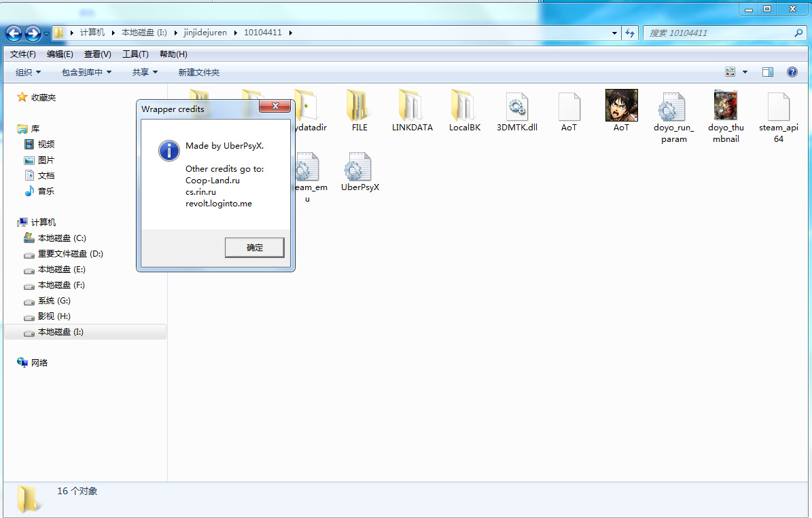Viewport: 812px width, 518px height.
Task: Open the address bar history dropdown
Action: (615, 33)
